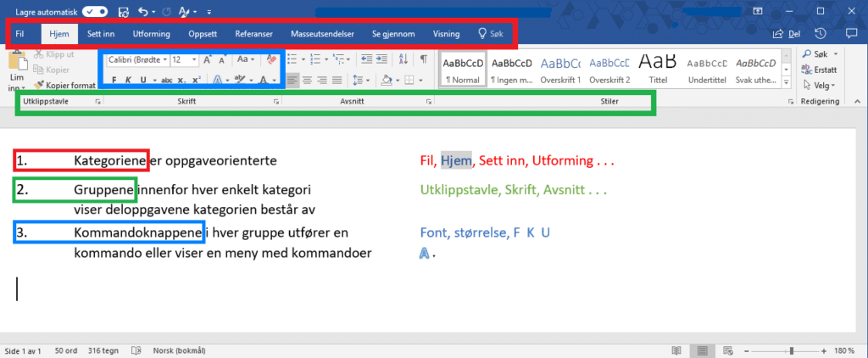Switch to the Sett inn tab
Screen dimensions: 868x358
pyautogui.click(x=102, y=34)
